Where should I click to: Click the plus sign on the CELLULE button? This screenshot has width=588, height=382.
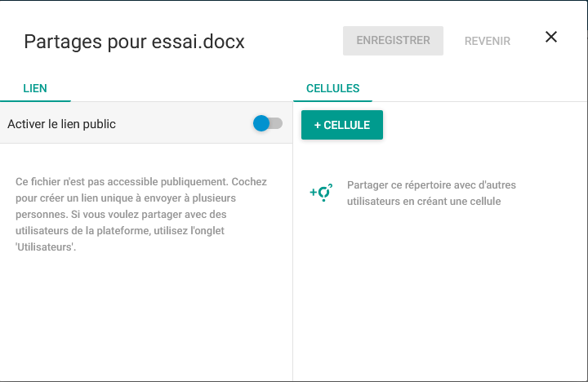click(318, 125)
